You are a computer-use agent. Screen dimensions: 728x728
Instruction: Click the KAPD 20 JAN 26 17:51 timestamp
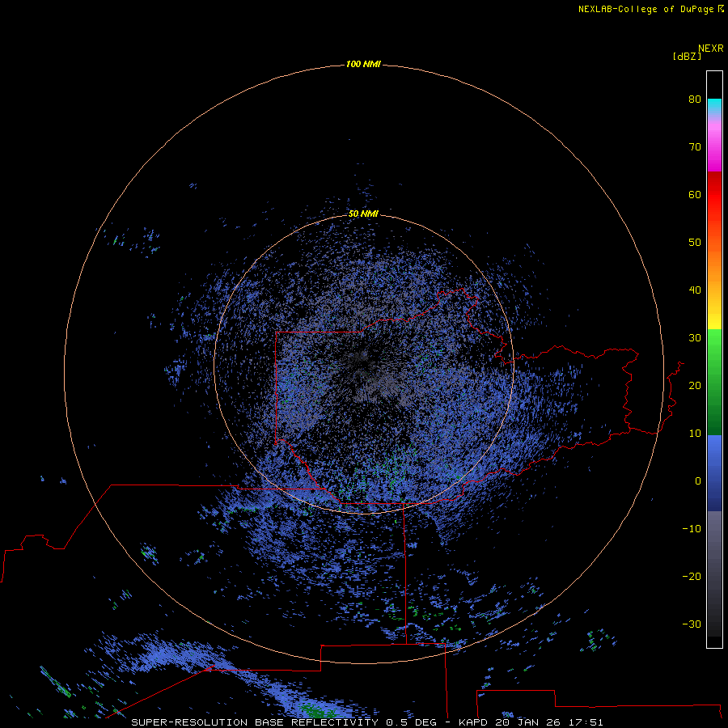[x=531, y=722]
